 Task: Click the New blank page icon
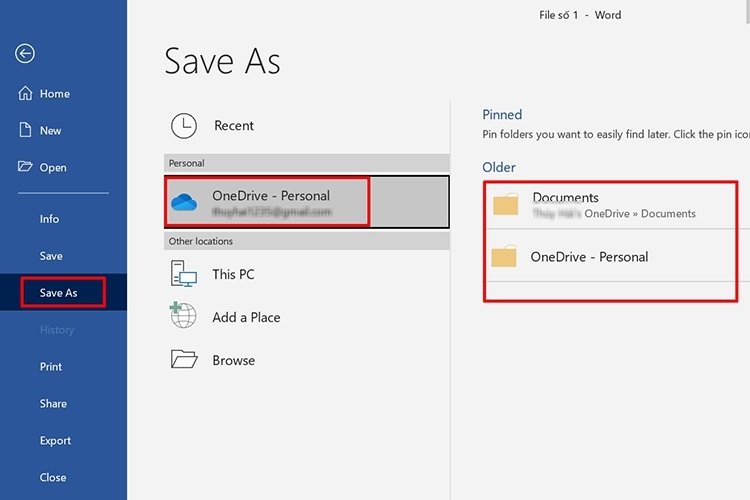(x=25, y=130)
